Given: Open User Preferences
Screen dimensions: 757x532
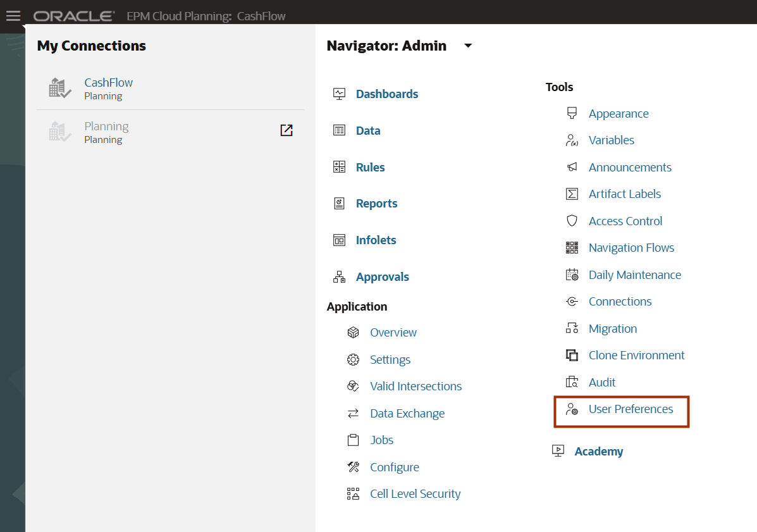Looking at the screenshot, I should click(x=631, y=409).
